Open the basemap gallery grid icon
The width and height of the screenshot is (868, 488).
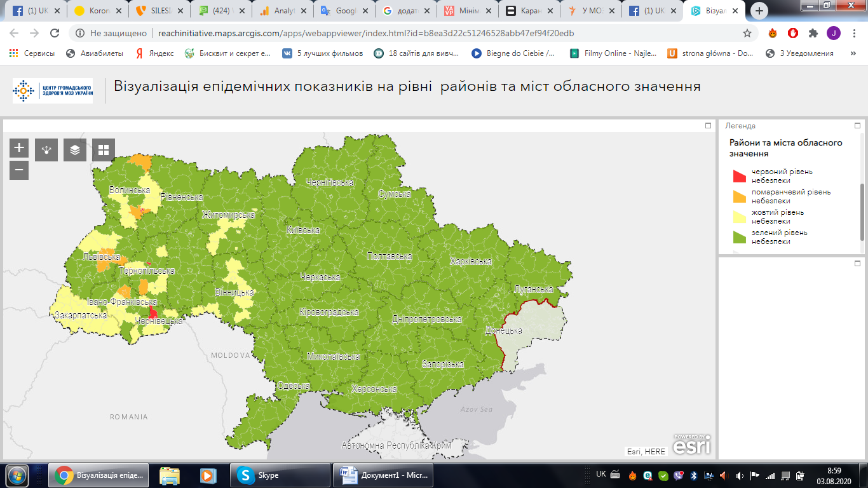103,150
